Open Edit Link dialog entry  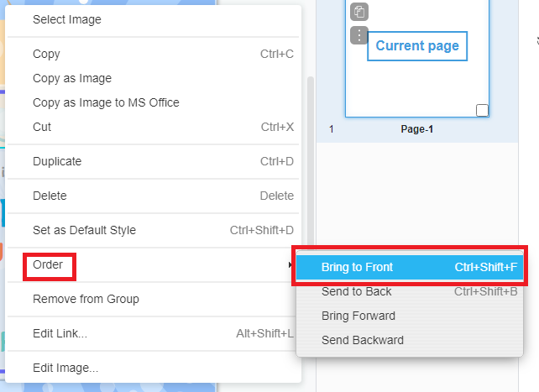[60, 333]
